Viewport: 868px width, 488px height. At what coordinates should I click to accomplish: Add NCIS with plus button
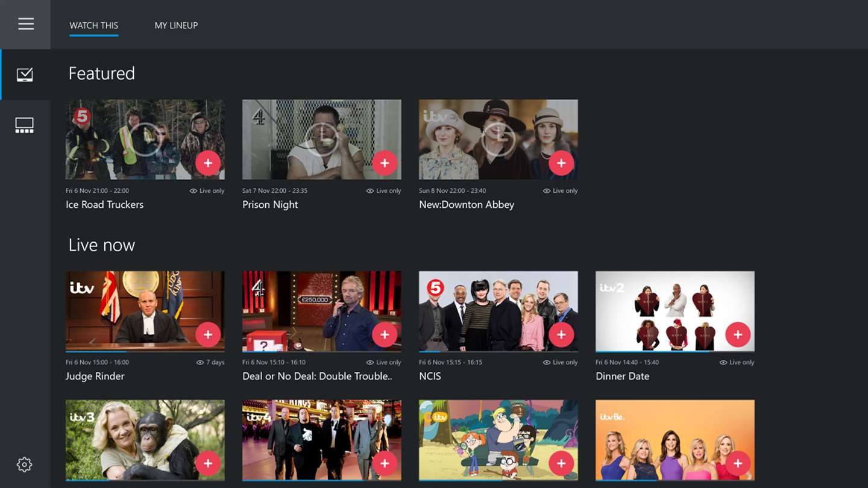pos(561,334)
